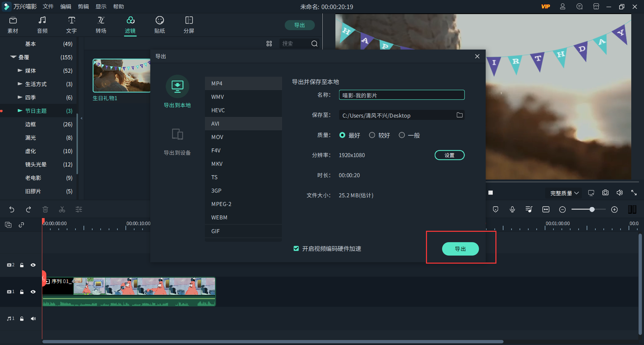Open the folder browser for the save path
This screenshot has height=345, width=644.
460,115
